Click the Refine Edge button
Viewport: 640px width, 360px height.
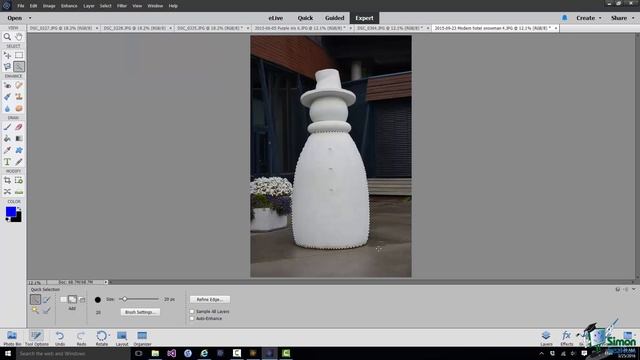[210, 300]
